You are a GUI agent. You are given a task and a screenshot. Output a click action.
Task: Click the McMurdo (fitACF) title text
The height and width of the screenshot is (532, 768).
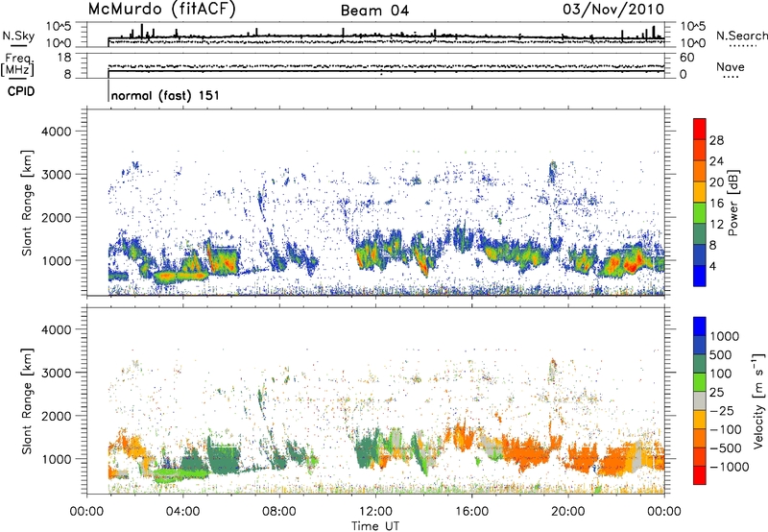(x=161, y=10)
